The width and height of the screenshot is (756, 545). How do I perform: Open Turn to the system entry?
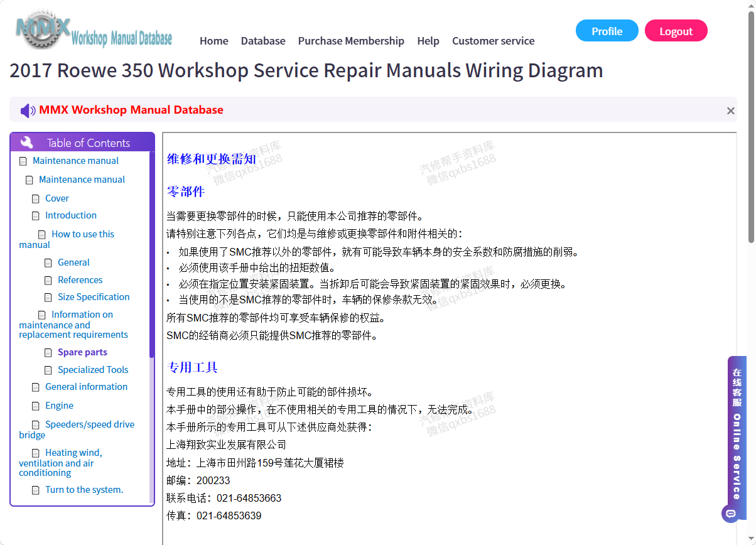pyautogui.click(x=84, y=490)
